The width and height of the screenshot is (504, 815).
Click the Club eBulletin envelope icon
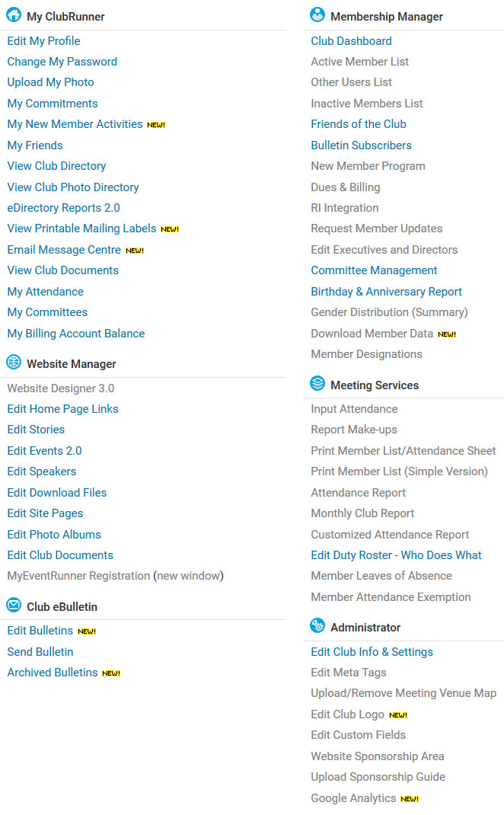[14, 606]
